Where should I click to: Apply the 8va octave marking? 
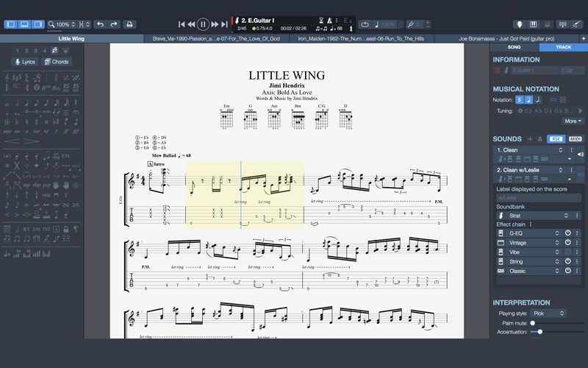[x=46, y=88]
